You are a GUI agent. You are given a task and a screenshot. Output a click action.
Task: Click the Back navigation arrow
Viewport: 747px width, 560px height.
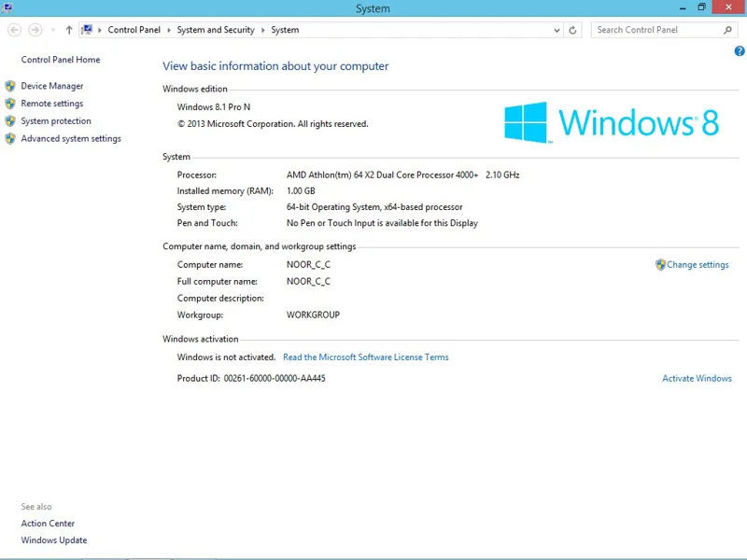pyautogui.click(x=14, y=30)
